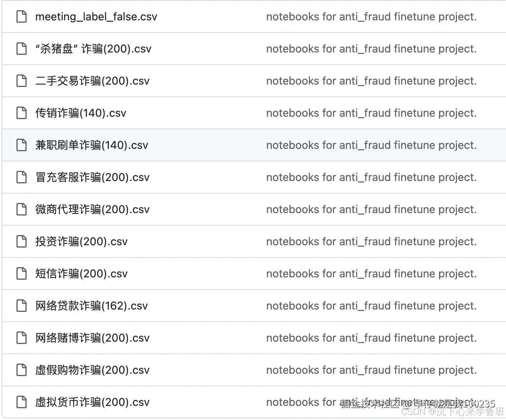The width and height of the screenshot is (506, 420).
Task: View commit message for meeting_label_false.csv row
Action: pos(371,17)
